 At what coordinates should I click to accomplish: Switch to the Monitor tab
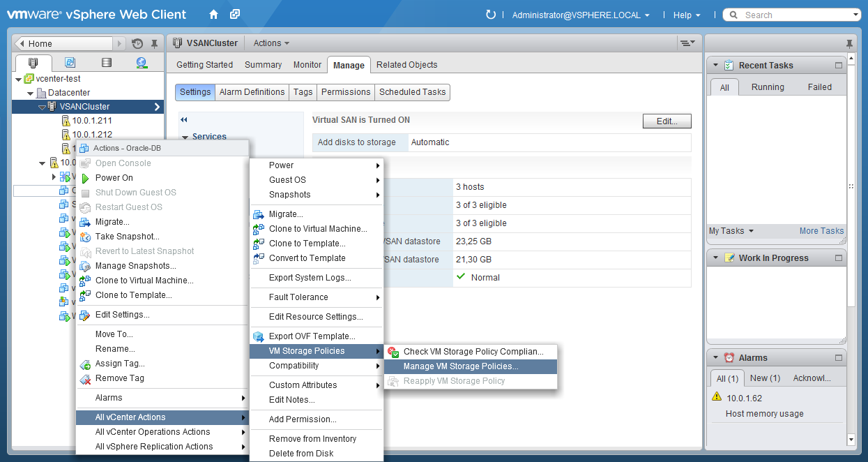click(x=307, y=64)
